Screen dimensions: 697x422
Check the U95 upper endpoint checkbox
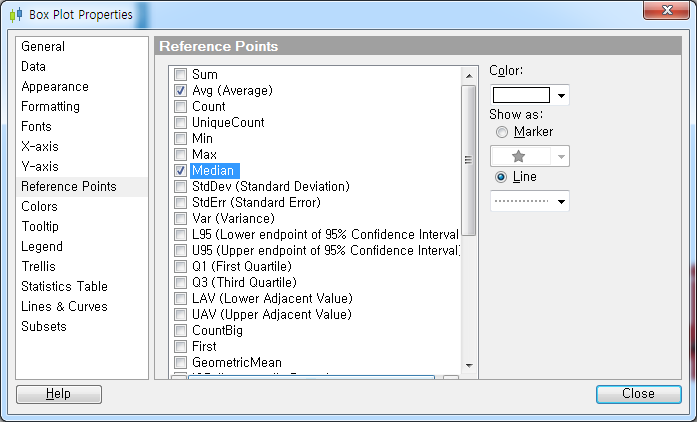180,250
